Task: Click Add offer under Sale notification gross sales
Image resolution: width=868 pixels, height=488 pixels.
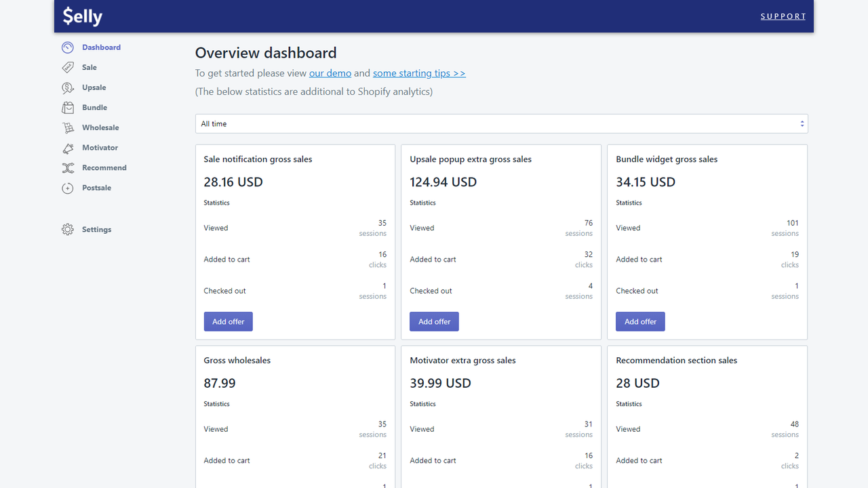Action: click(x=228, y=321)
